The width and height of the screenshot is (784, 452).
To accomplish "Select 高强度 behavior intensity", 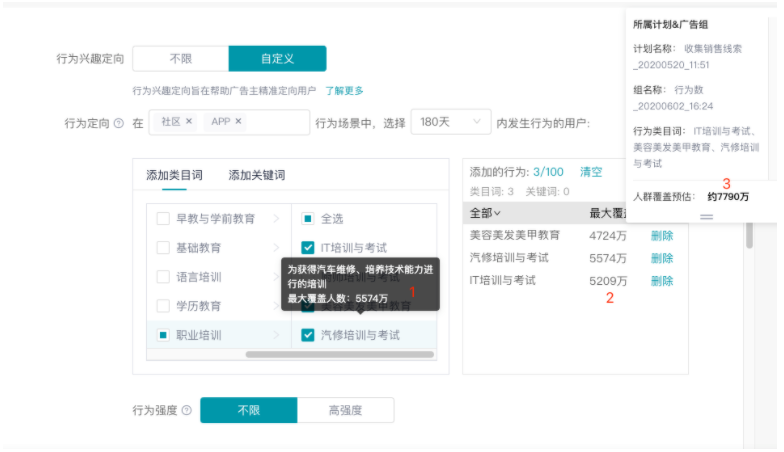I will coord(346,410).
